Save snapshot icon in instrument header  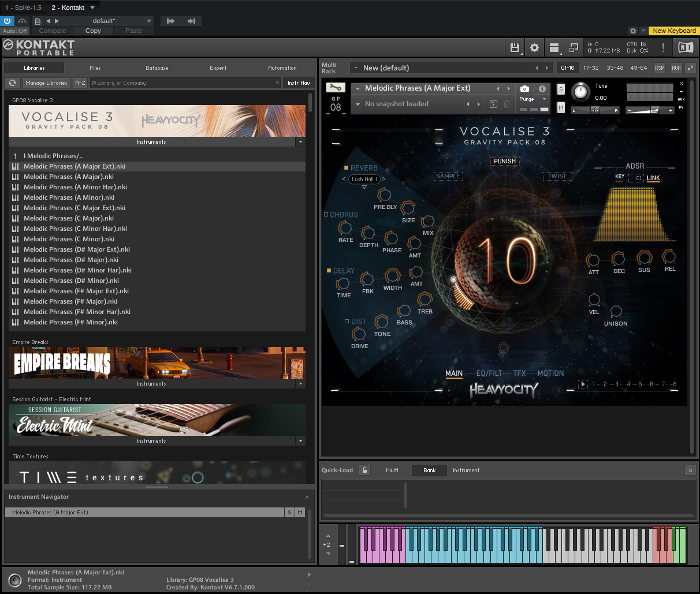tap(493, 104)
